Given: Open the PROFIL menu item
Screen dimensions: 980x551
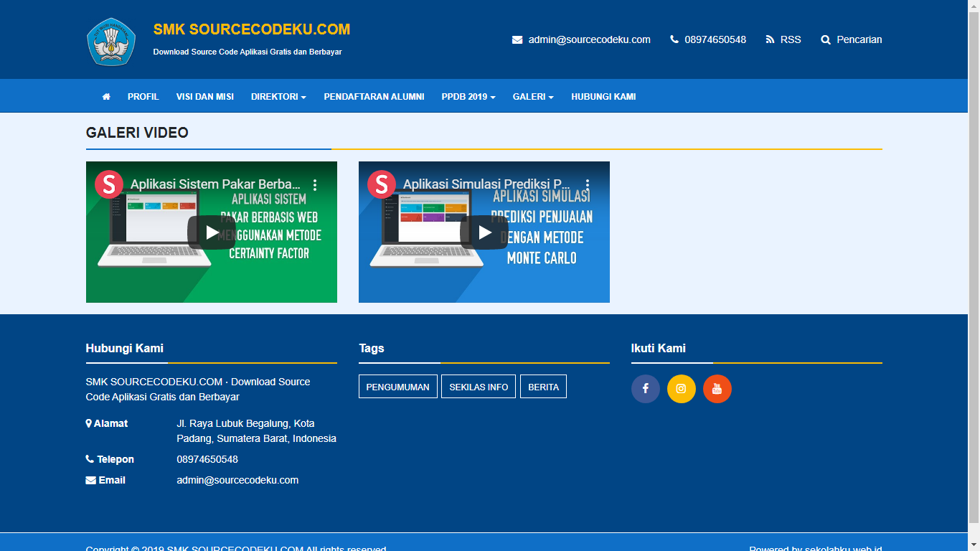Looking at the screenshot, I should click(143, 96).
